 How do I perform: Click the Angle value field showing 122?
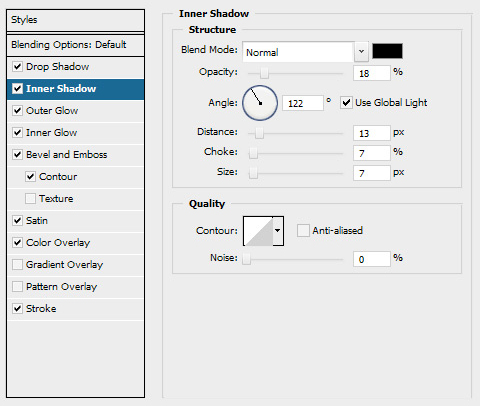(x=303, y=103)
